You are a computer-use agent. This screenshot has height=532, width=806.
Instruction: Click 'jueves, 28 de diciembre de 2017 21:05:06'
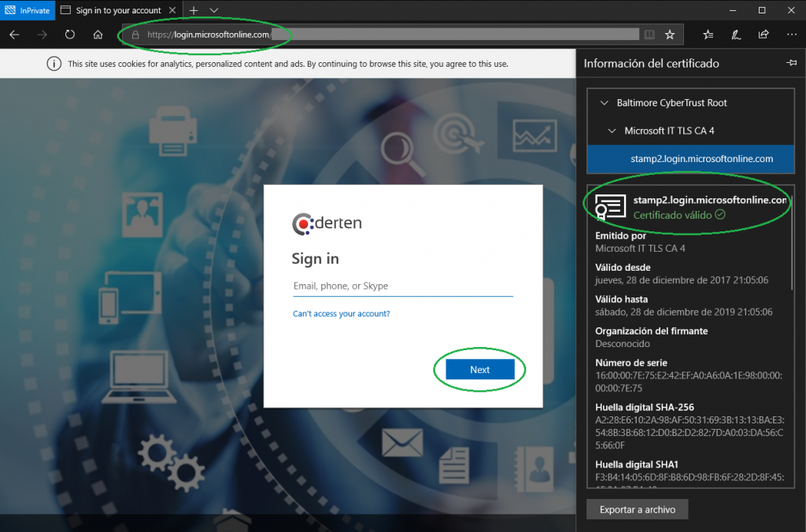682,280
